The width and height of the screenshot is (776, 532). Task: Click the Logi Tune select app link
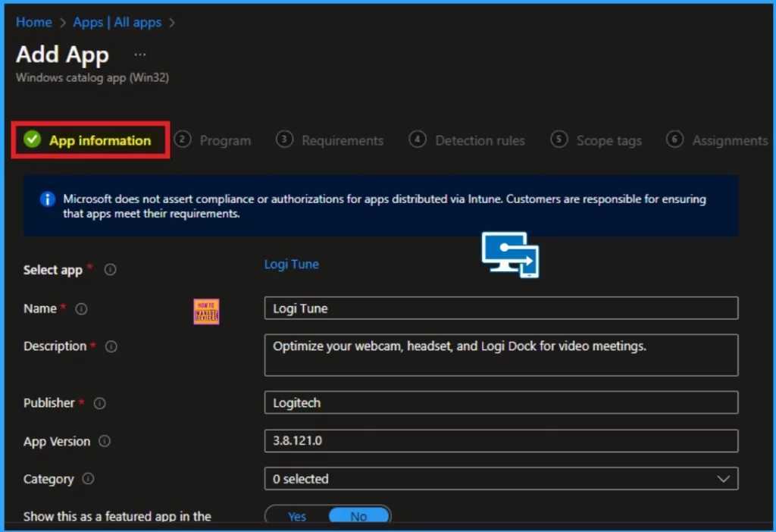[292, 264]
